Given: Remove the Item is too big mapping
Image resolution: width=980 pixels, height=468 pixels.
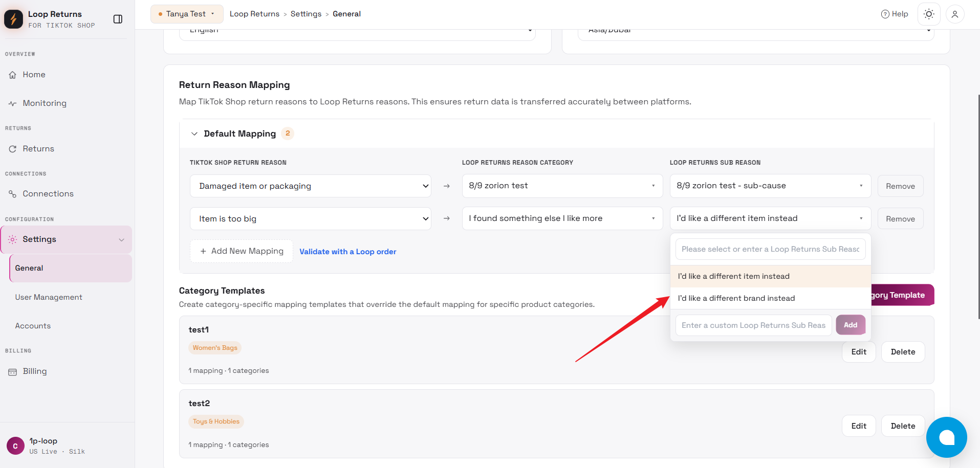Looking at the screenshot, I should click(x=901, y=219).
